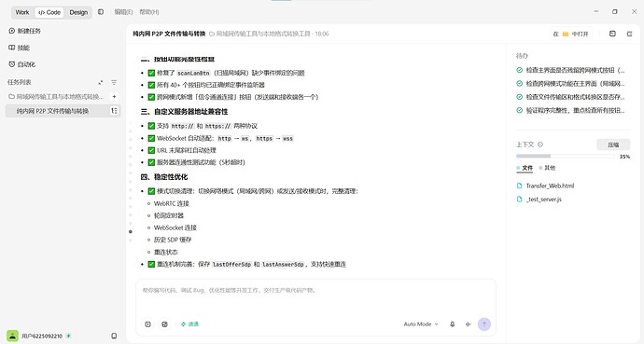Click the green check before 跨网模式新增

(x=151, y=97)
